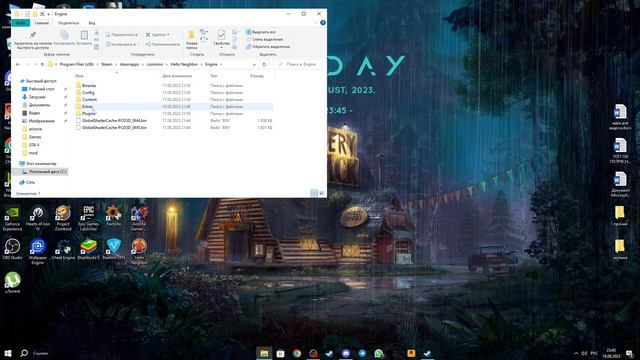640x360 pixels.
Task: Open the File ribbon tab
Action: (x=20, y=23)
